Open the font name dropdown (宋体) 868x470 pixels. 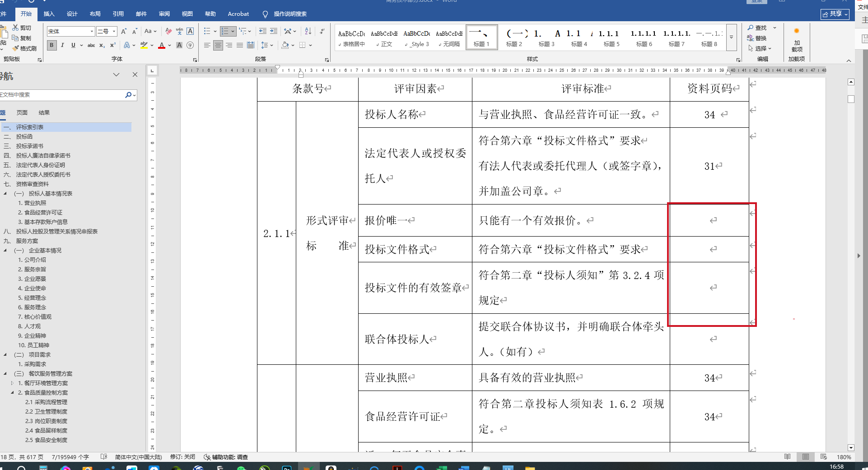92,31
